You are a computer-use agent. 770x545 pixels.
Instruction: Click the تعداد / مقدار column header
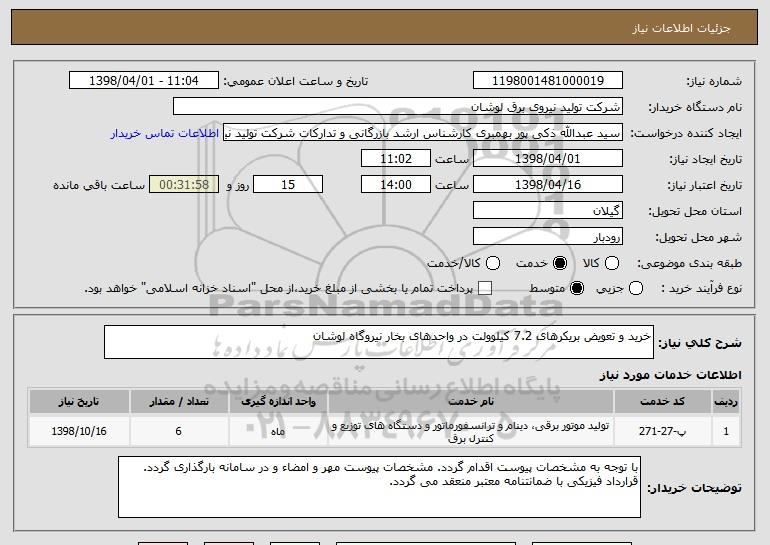tap(179, 402)
